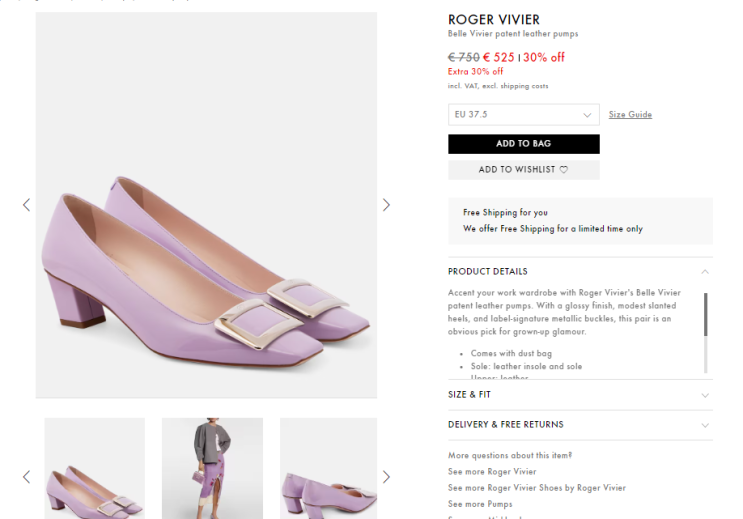Expand the Size & Fit section

coord(705,395)
